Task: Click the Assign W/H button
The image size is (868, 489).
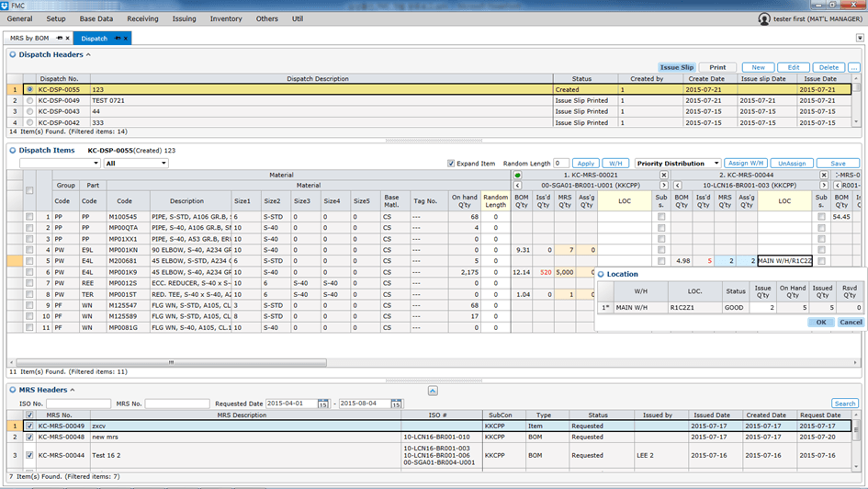Action: [x=745, y=164]
